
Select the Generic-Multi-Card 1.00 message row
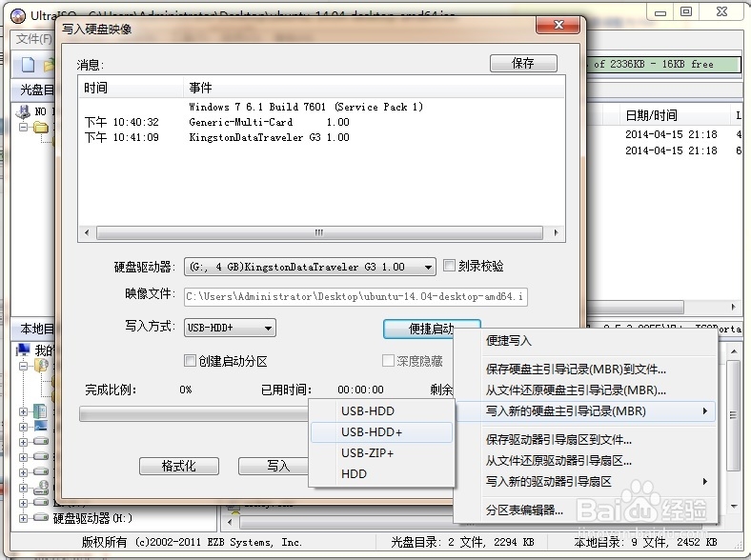[321, 122]
